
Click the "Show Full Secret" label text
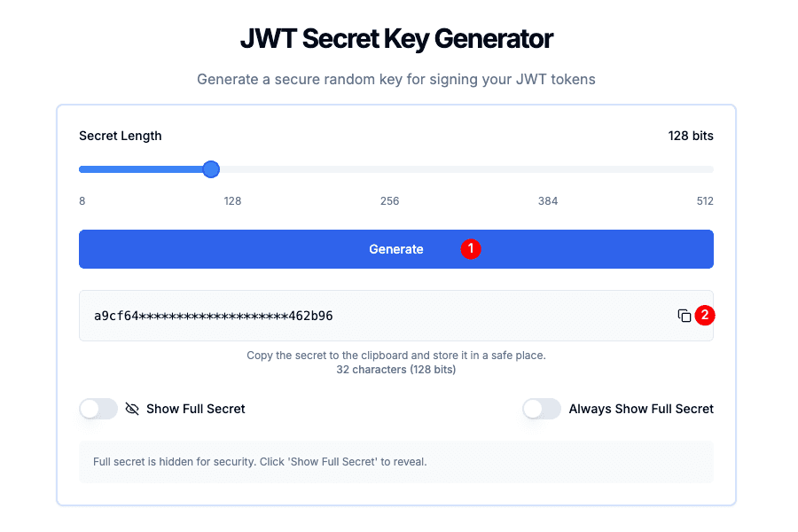tap(196, 409)
